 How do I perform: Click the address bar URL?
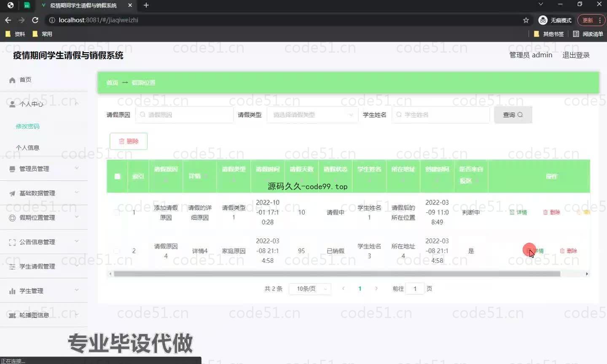click(x=99, y=20)
